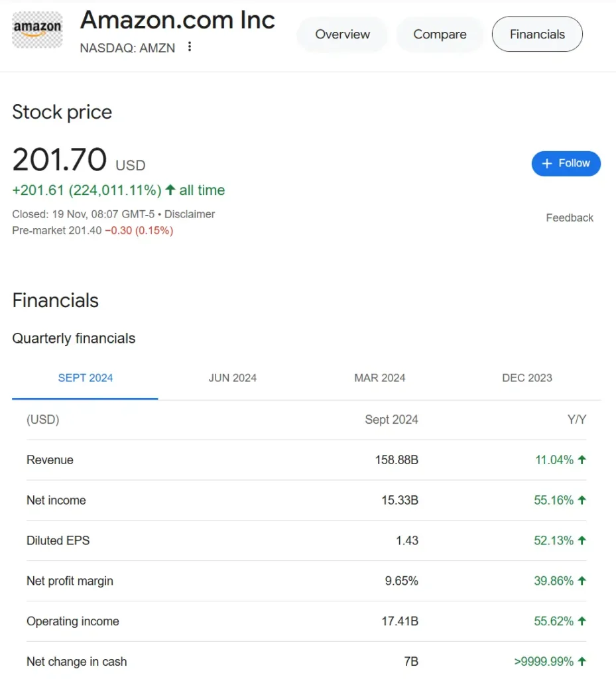
Task: Click the Y/Y column header
Action: pos(577,420)
